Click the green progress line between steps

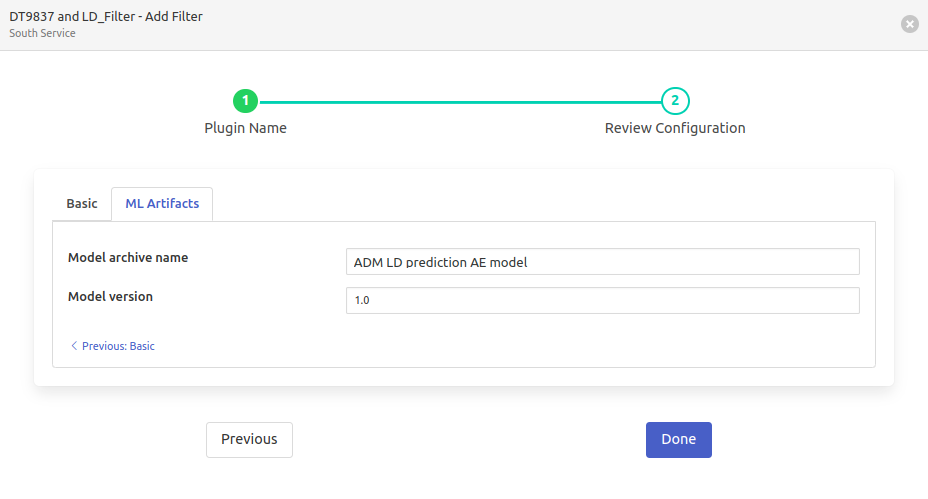coord(460,102)
